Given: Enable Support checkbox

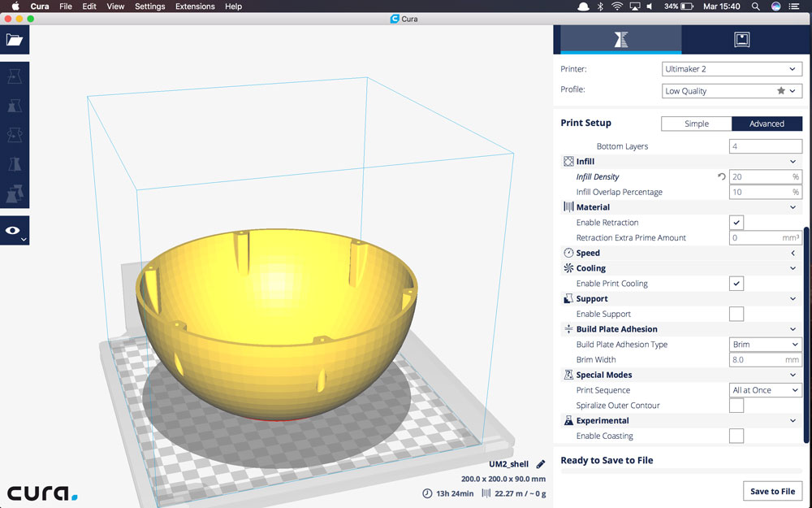Looking at the screenshot, I should (x=736, y=314).
